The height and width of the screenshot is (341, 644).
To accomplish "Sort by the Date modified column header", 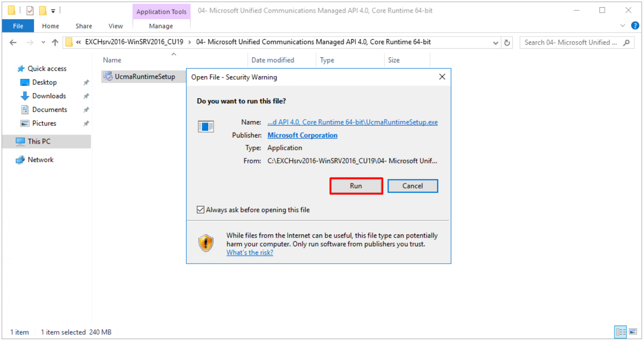I will pos(273,60).
